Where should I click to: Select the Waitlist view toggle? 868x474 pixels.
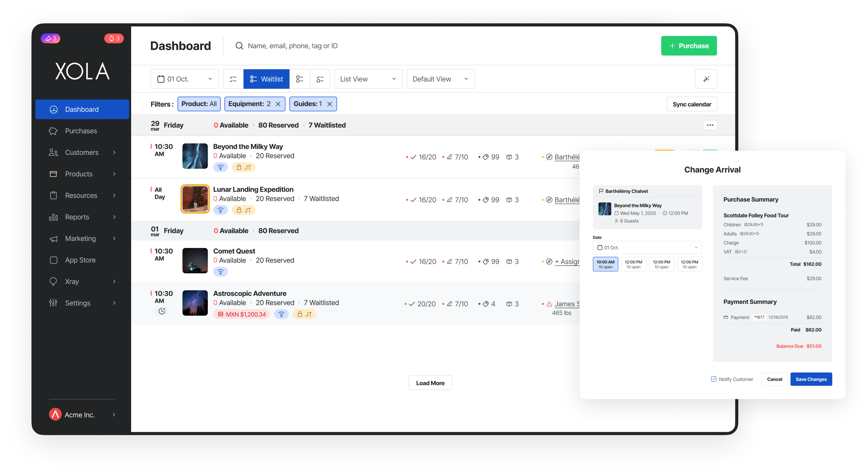[266, 79]
